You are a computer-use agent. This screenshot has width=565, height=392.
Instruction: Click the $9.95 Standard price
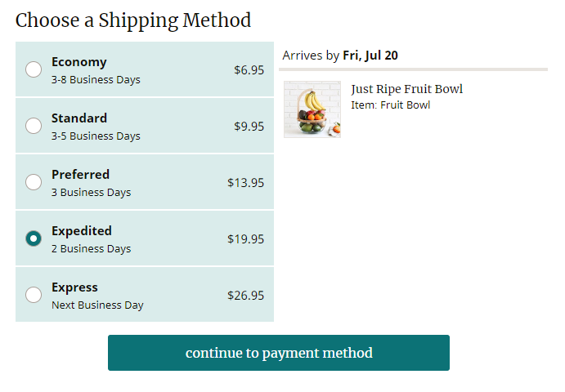249,127
